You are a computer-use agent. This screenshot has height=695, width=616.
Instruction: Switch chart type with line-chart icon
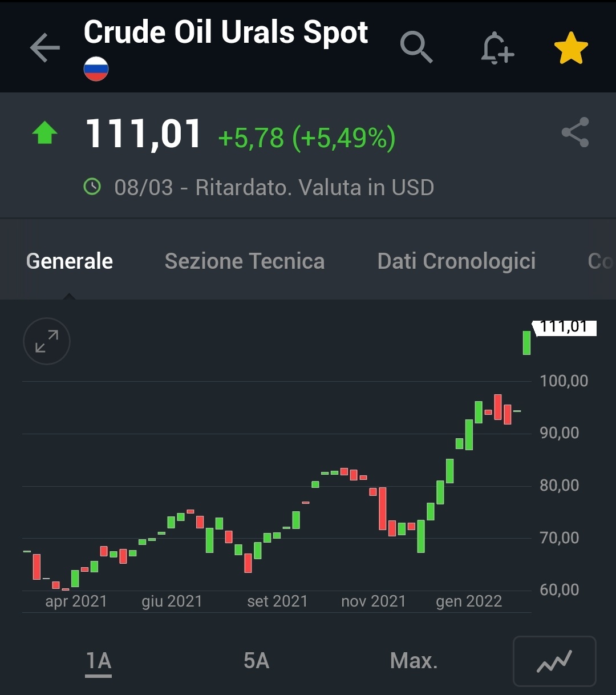pos(554,661)
